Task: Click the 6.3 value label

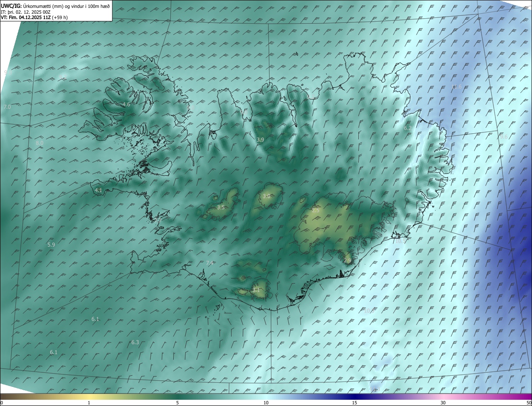Action: pyautogui.click(x=135, y=342)
